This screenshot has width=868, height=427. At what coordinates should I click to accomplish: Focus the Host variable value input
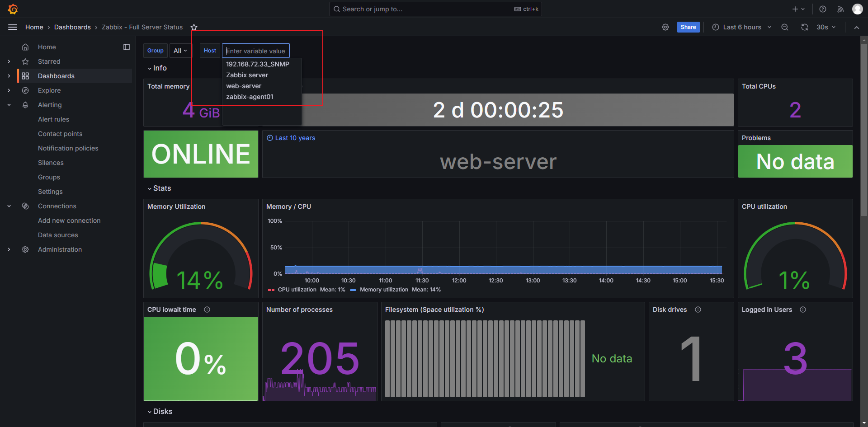click(x=256, y=51)
